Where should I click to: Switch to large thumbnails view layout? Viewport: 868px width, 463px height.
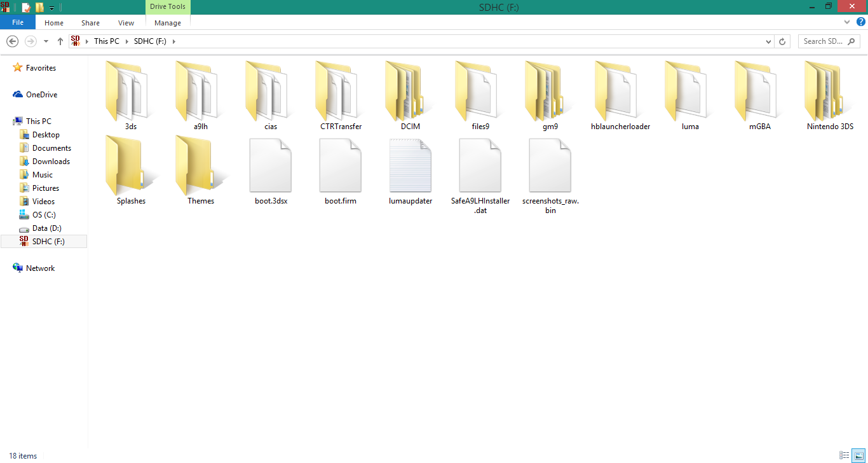coord(858,455)
